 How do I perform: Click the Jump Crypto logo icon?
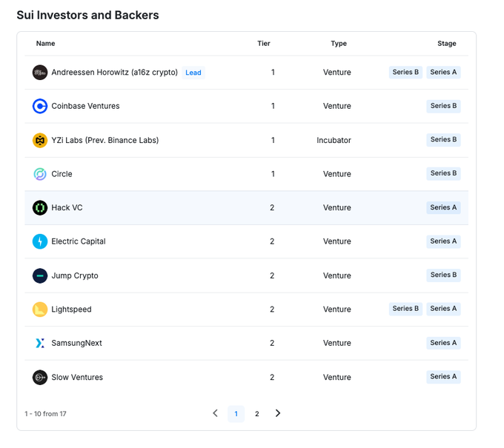tap(40, 275)
